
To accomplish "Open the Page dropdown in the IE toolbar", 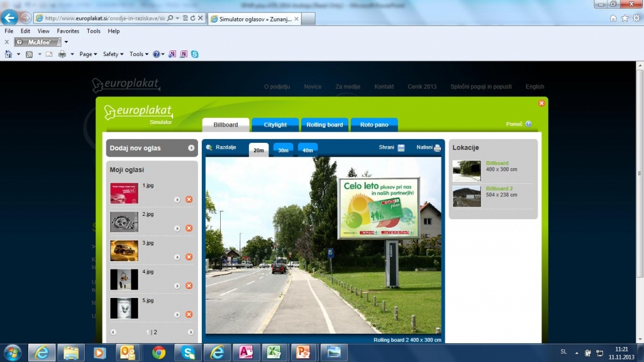I will pos(88,54).
